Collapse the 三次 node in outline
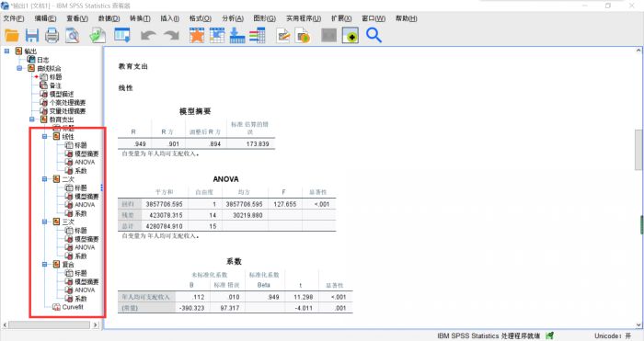 [44, 222]
